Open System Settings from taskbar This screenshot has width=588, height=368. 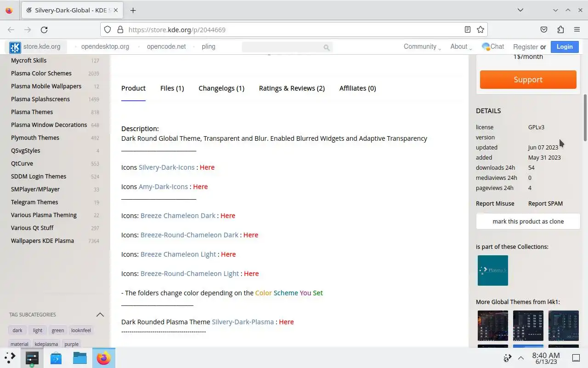tap(32, 357)
